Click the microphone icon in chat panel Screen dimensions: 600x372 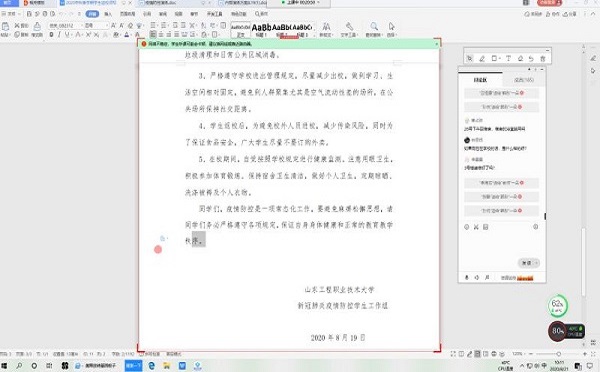pyautogui.click(x=466, y=277)
